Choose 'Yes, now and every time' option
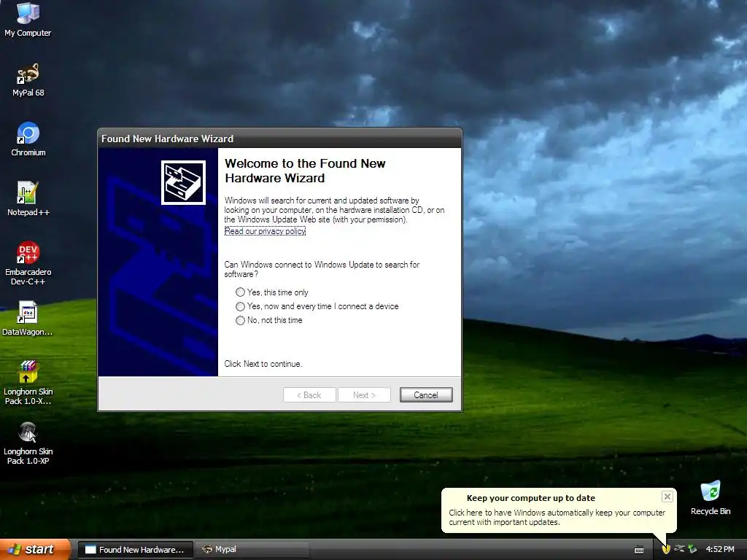 [317, 306]
